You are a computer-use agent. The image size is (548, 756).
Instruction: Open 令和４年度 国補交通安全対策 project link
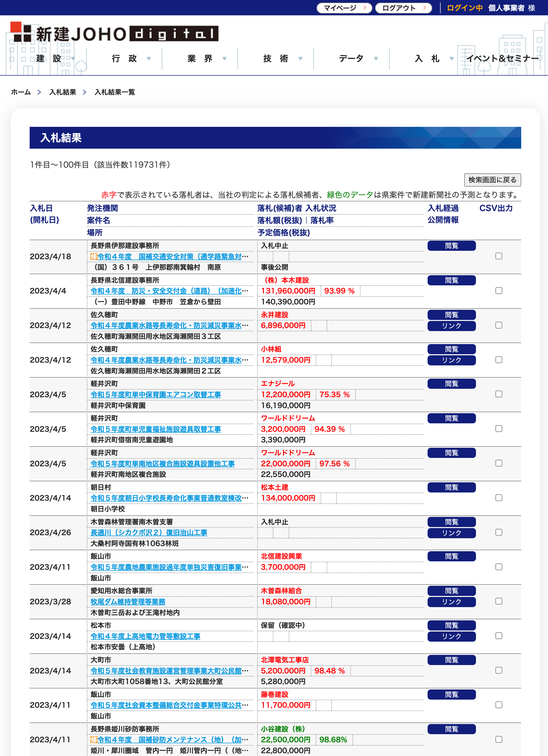169,256
